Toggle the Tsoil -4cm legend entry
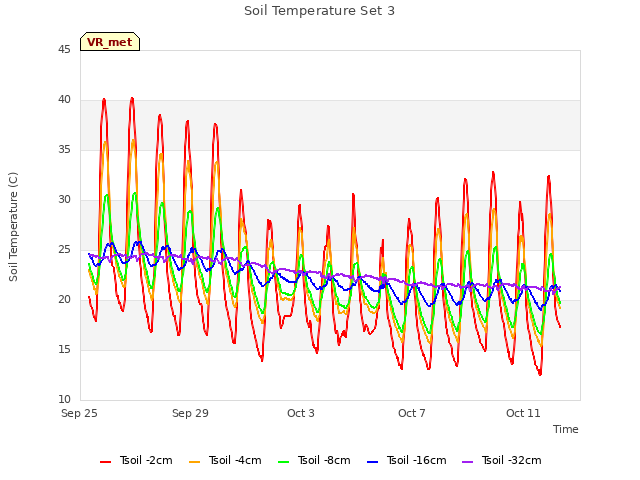 click(225, 460)
